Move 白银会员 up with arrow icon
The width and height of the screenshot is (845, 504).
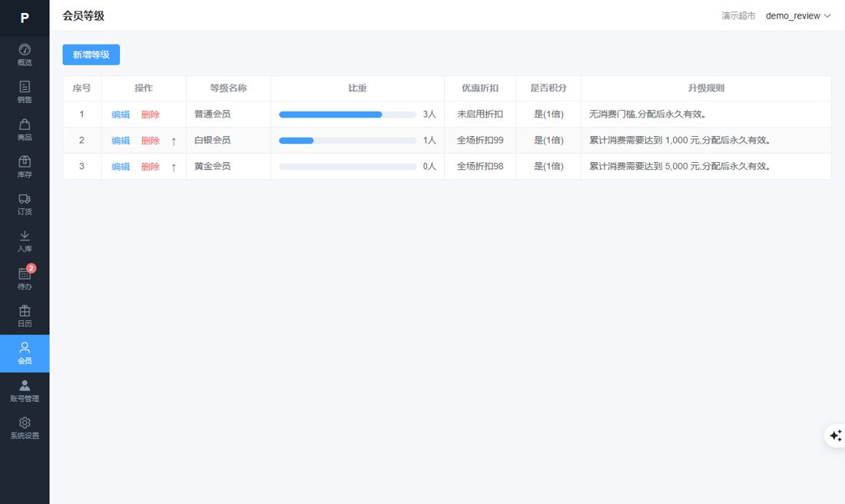(x=174, y=141)
